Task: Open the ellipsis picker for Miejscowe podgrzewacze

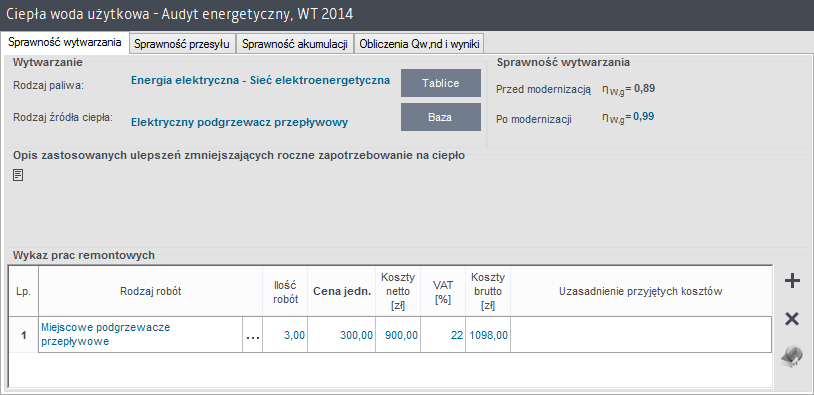Action: pos(252,335)
